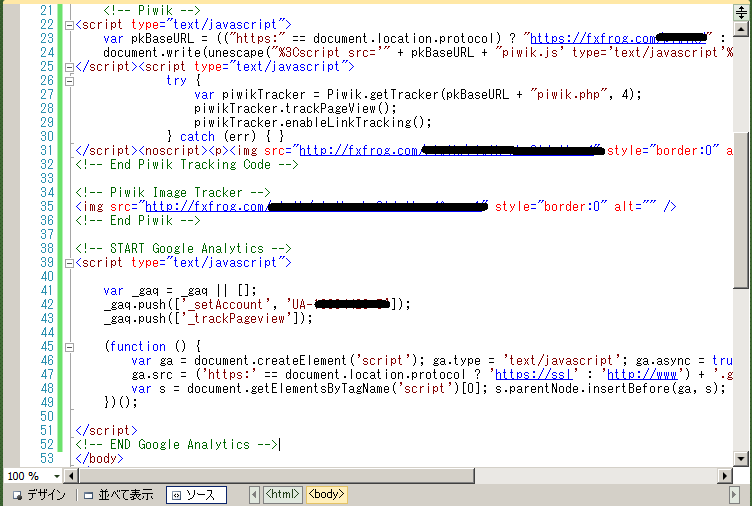Collapse the Google Analytics script at line 39
Screen dimensions: 752x506
(x=67, y=262)
